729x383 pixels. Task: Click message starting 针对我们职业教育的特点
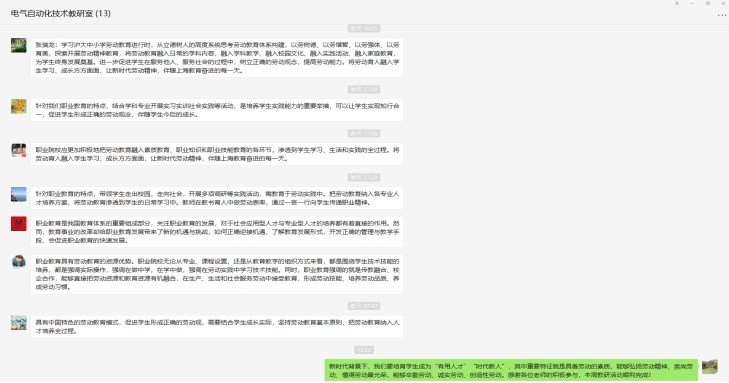217,110
